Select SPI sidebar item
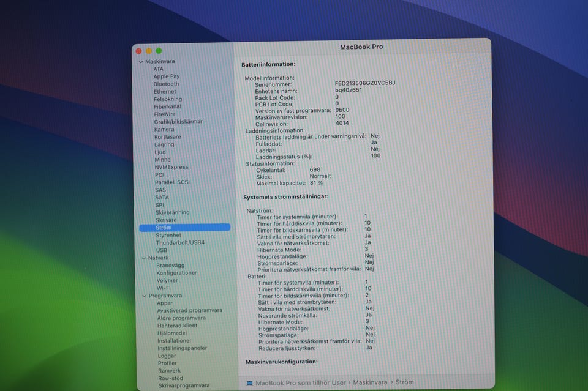588x391 pixels. tap(160, 205)
